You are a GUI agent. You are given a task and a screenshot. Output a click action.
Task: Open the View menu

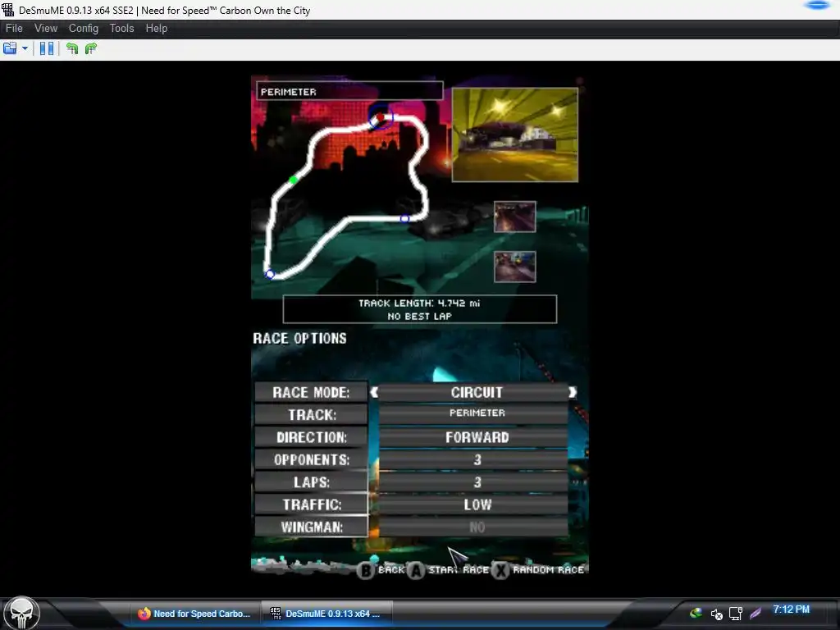[x=46, y=29]
